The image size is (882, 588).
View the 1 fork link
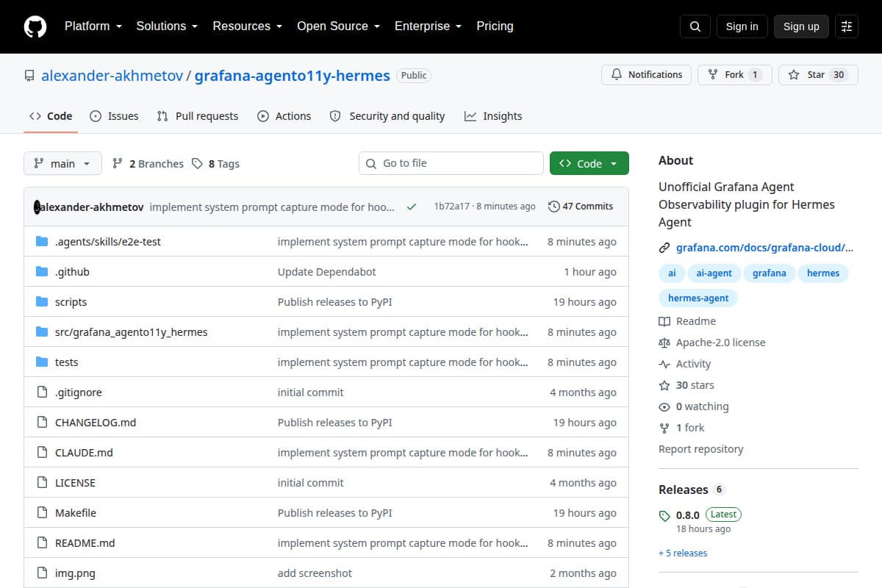[x=681, y=428]
